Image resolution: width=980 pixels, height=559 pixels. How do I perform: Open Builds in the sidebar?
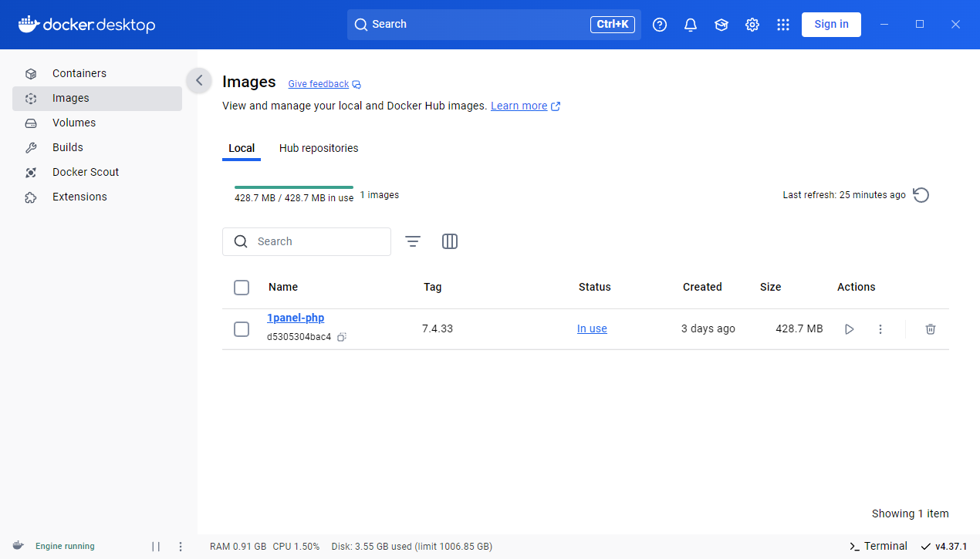(x=97, y=148)
